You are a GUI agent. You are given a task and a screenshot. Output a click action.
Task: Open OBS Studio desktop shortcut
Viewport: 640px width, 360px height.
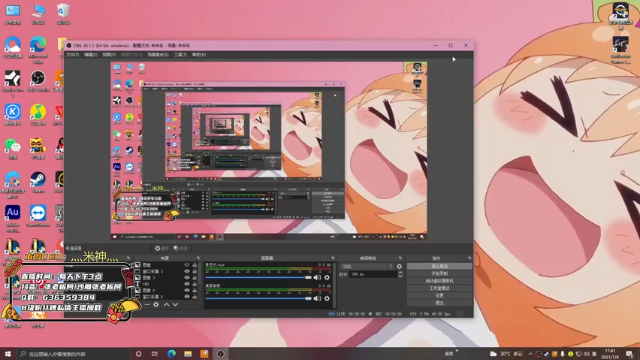coord(38,80)
